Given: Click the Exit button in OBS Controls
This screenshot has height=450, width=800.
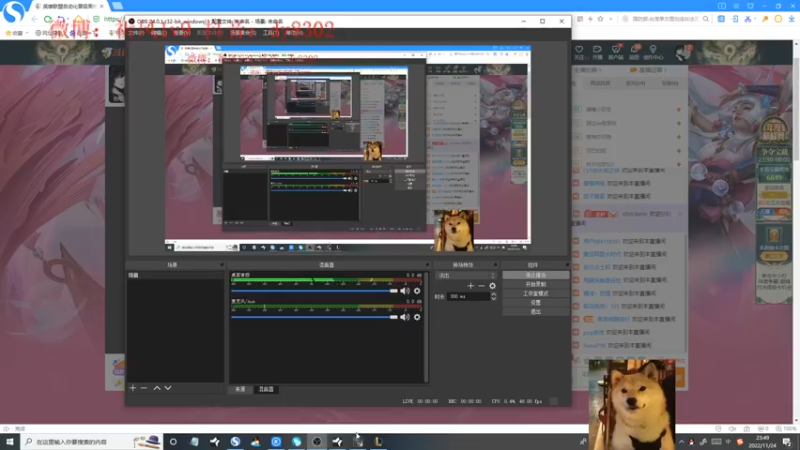Looking at the screenshot, I should 535,312.
